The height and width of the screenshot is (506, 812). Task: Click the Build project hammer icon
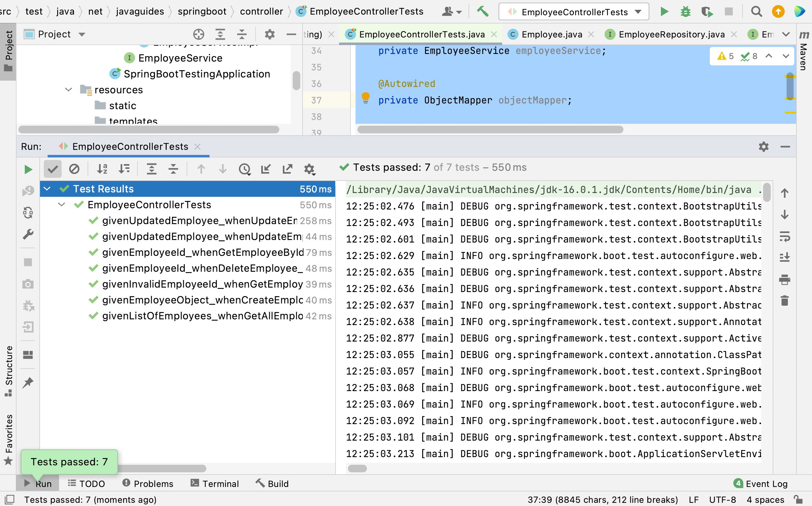pos(483,12)
